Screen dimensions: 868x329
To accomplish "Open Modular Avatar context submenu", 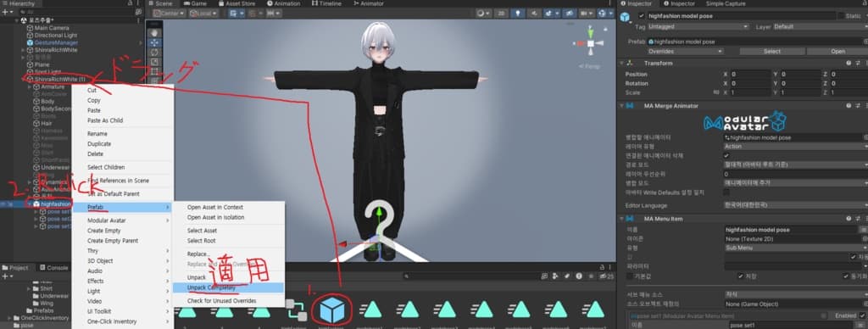I will pyautogui.click(x=123, y=220).
